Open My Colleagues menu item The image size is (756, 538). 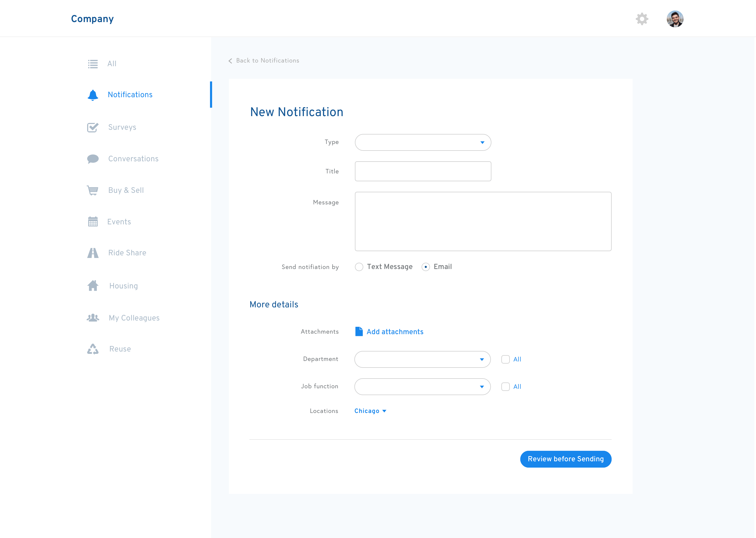pyautogui.click(x=134, y=318)
